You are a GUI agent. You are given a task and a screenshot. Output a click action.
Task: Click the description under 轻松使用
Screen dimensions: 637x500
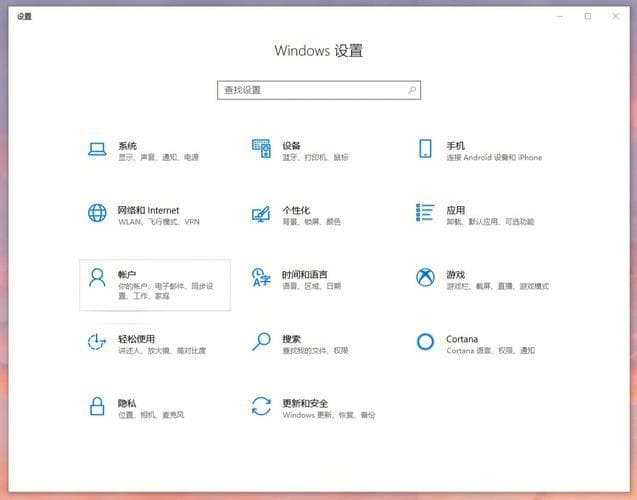tap(162, 351)
